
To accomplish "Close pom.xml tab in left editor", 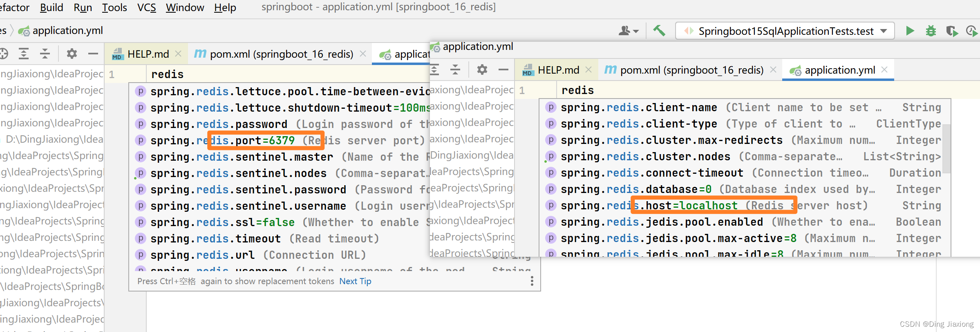I will [x=363, y=54].
